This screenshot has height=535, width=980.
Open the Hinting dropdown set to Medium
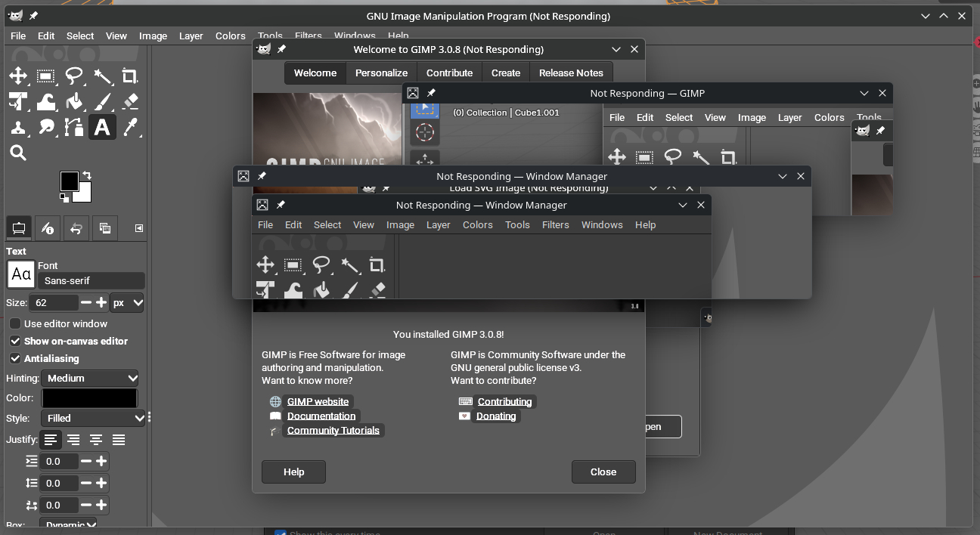(91, 378)
